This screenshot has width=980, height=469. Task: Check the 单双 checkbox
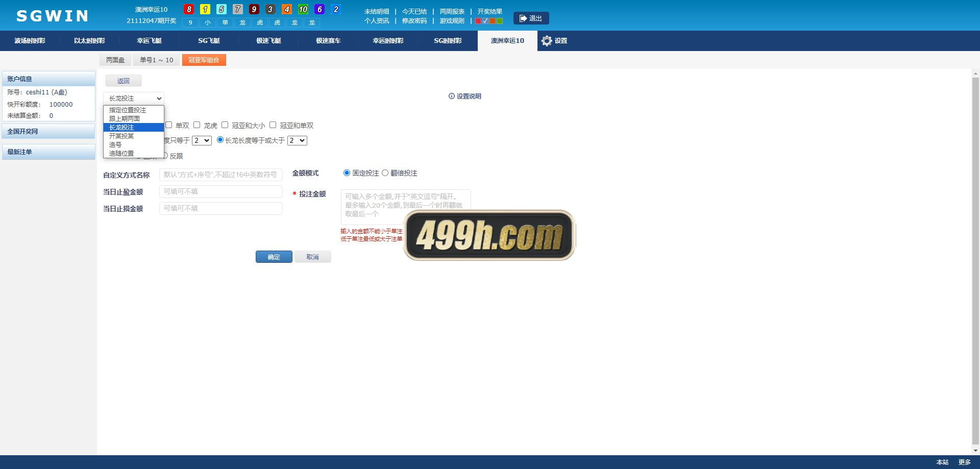tap(168, 125)
